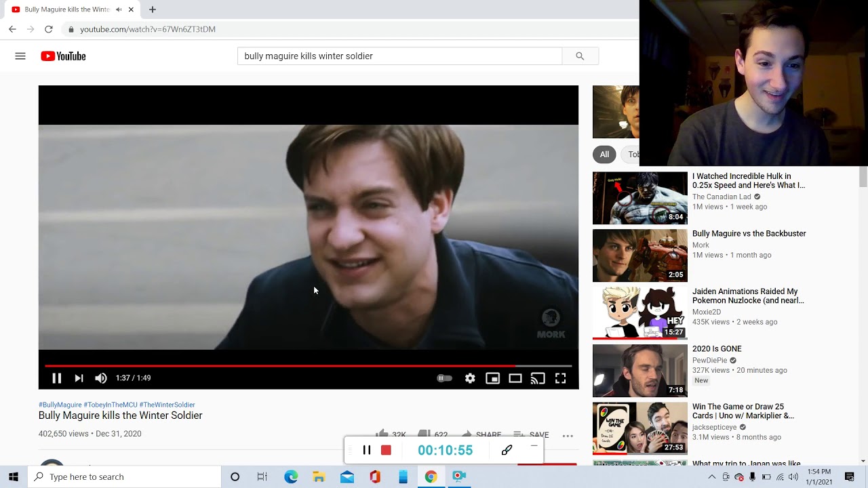Open the #TobeyInTheMCU hashtag link
This screenshot has width=868, height=488.
pos(111,405)
